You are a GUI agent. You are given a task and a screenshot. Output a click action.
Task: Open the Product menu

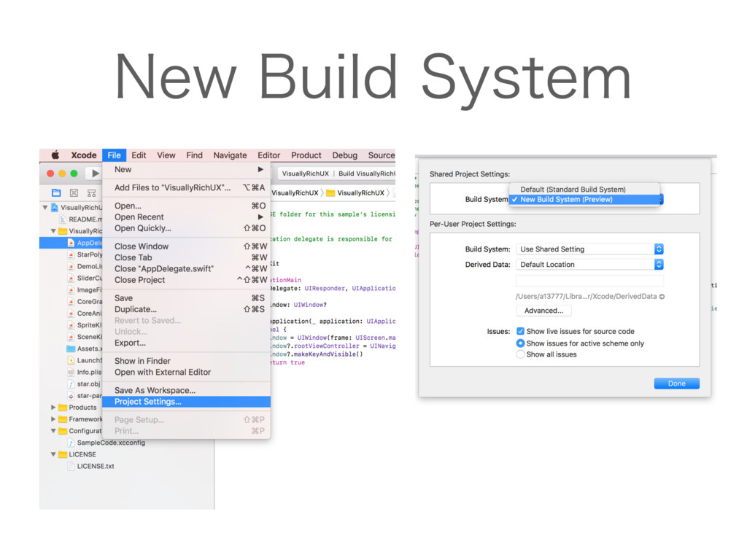pyautogui.click(x=306, y=155)
